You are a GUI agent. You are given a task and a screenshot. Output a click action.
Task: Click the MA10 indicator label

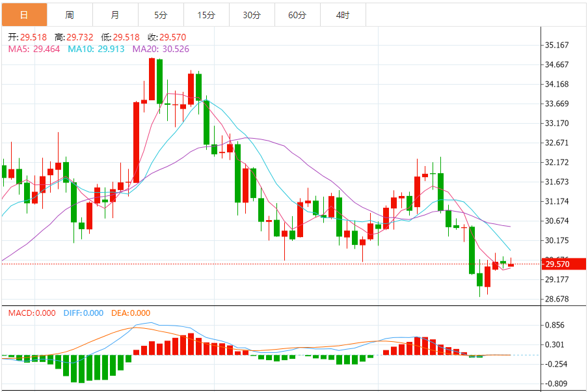(96, 49)
